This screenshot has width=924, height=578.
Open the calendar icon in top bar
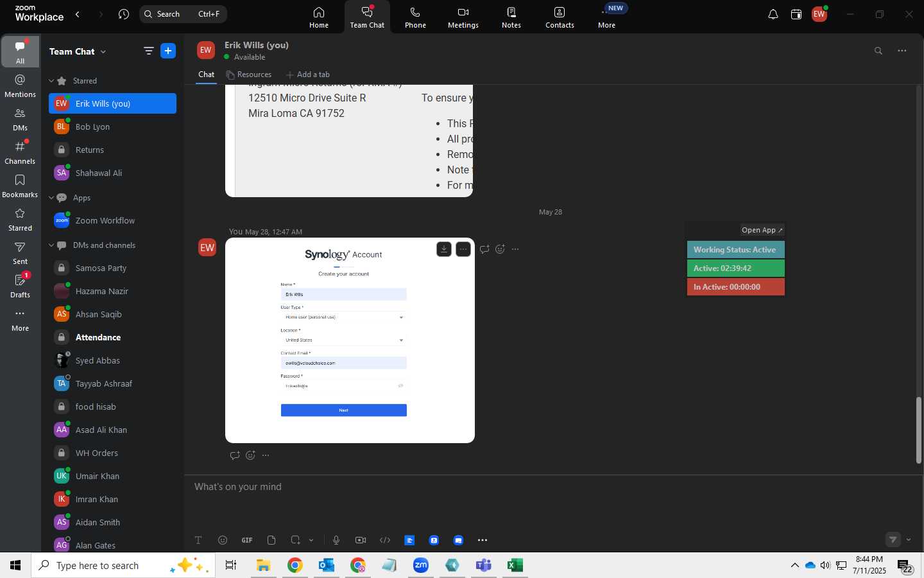coord(796,14)
